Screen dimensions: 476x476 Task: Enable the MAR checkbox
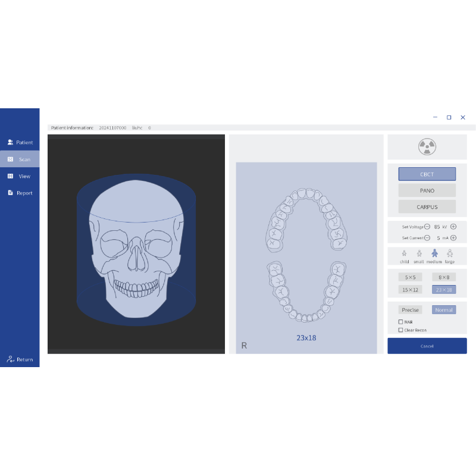[400, 322]
